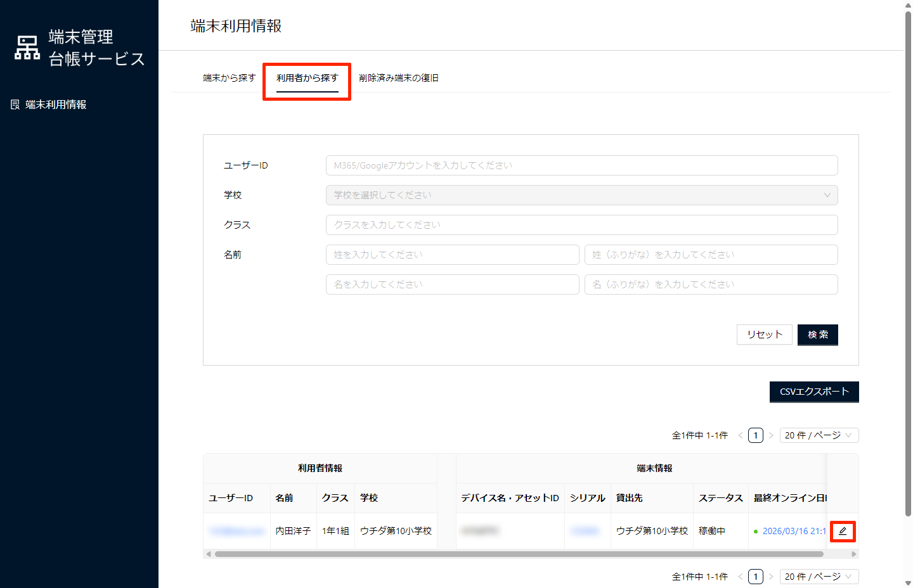This screenshot has width=913, height=588.
Task: Click previous page arrow below the table
Action: click(x=740, y=577)
